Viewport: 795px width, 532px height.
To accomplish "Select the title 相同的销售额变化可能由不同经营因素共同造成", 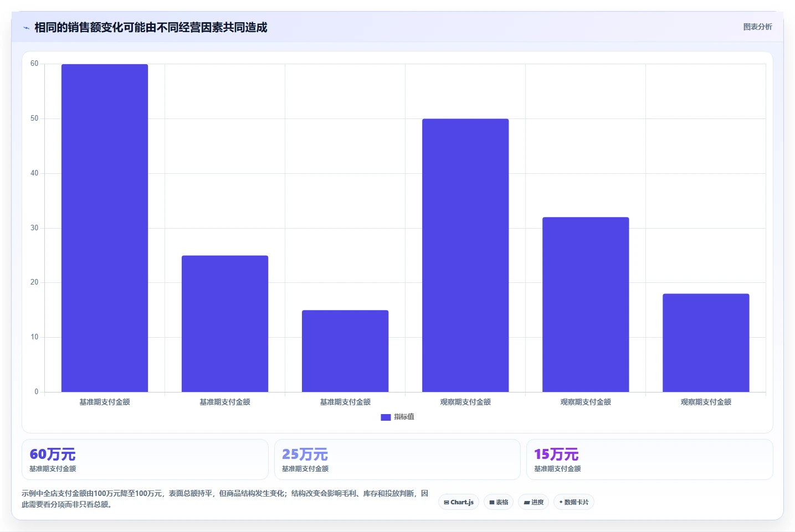I will [151, 27].
